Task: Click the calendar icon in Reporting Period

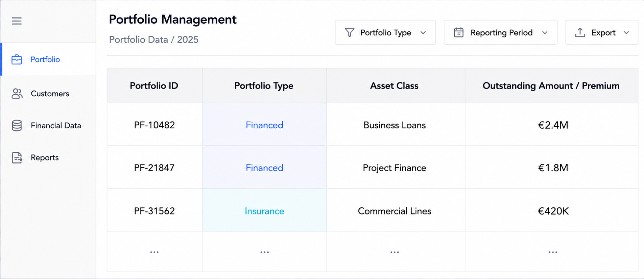Action: click(459, 32)
